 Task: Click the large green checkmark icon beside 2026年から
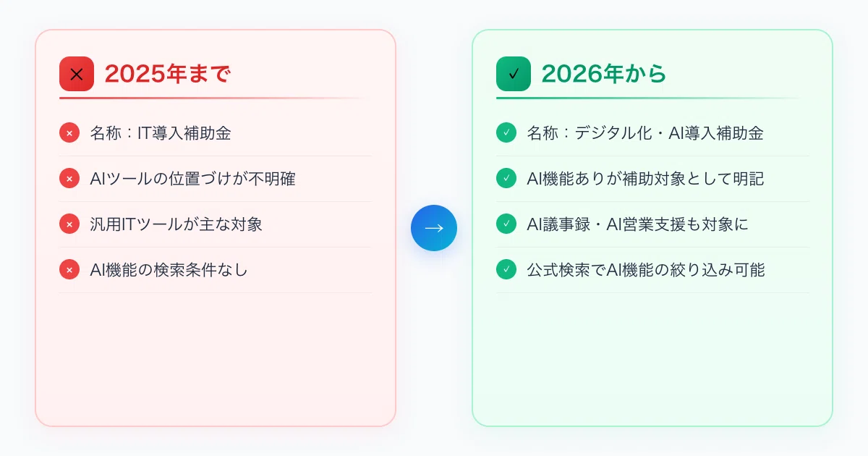pos(514,74)
